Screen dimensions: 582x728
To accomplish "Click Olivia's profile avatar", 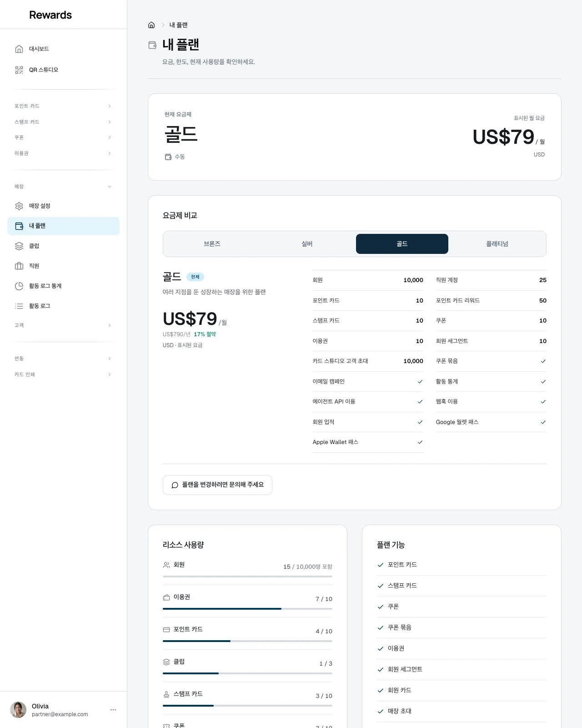I will pos(18,710).
